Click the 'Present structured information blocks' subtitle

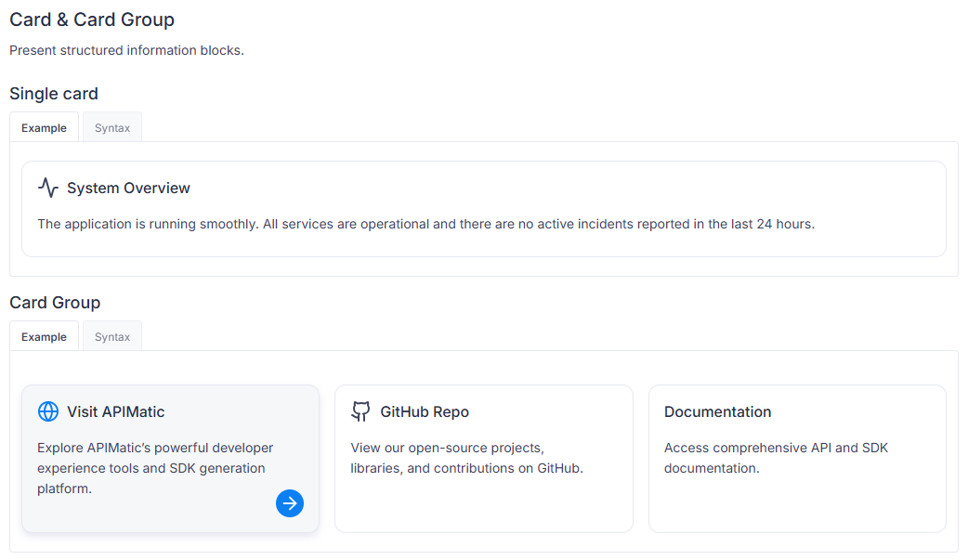tap(126, 50)
